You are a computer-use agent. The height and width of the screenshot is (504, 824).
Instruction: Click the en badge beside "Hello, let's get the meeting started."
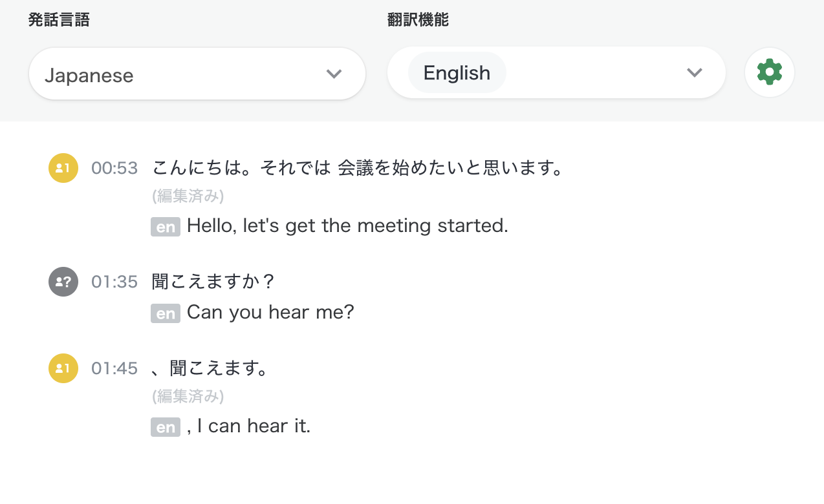pyautogui.click(x=166, y=227)
